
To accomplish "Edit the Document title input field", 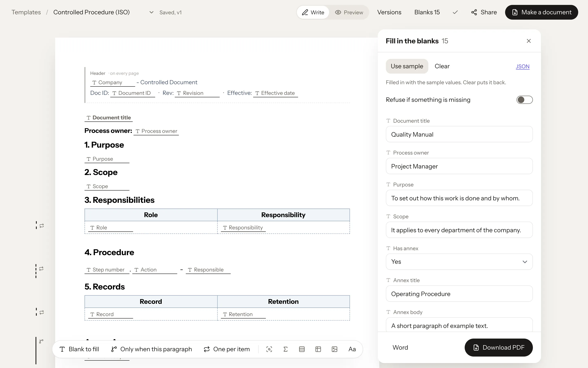I will pos(459,134).
